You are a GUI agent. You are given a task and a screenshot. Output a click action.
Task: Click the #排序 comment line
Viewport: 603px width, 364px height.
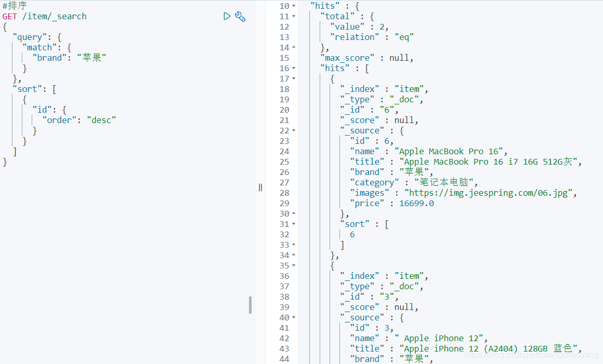(x=15, y=6)
